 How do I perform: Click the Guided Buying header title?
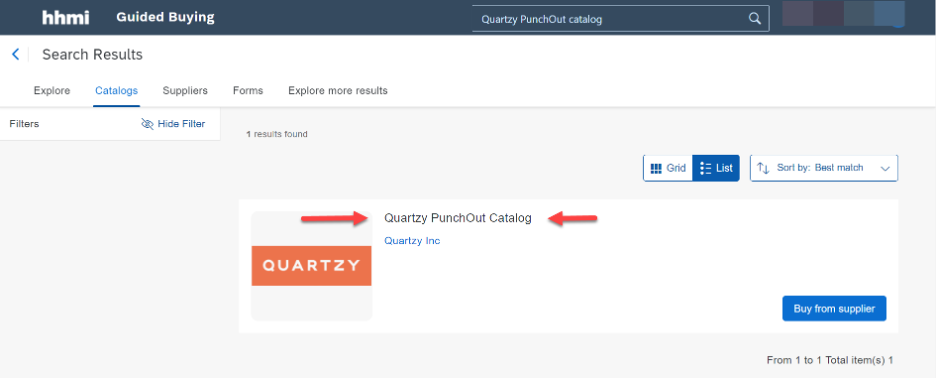click(x=165, y=18)
